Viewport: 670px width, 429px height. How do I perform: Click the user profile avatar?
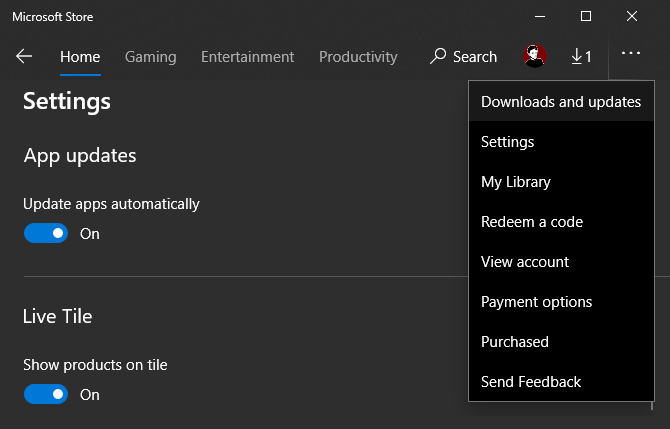[x=535, y=57]
